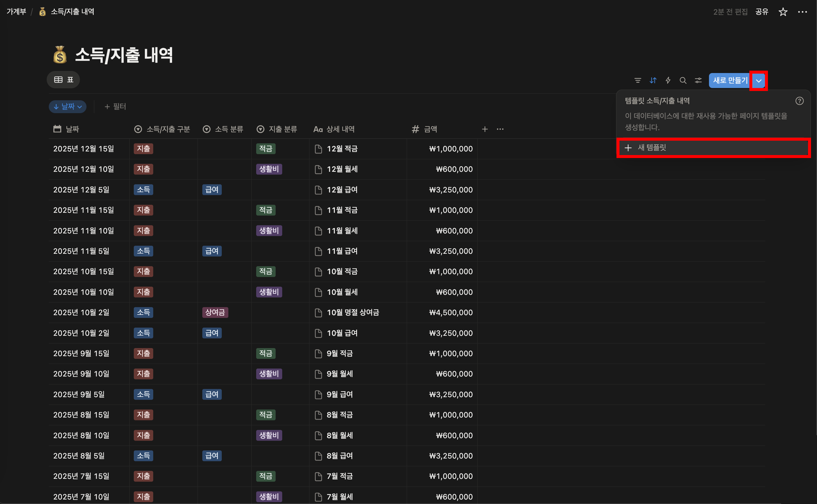Switch to the 표 view tab
Viewport: 817px width, 504px height.
pyautogui.click(x=64, y=80)
